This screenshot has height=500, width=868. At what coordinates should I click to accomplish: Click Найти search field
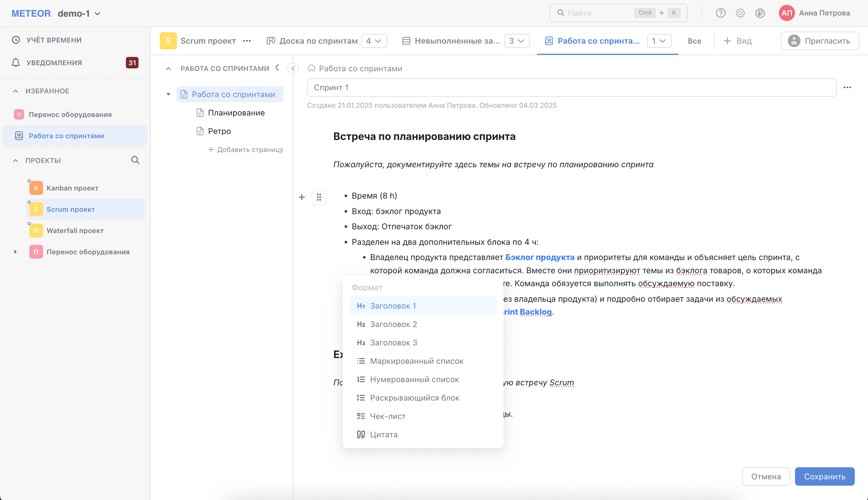coord(618,13)
